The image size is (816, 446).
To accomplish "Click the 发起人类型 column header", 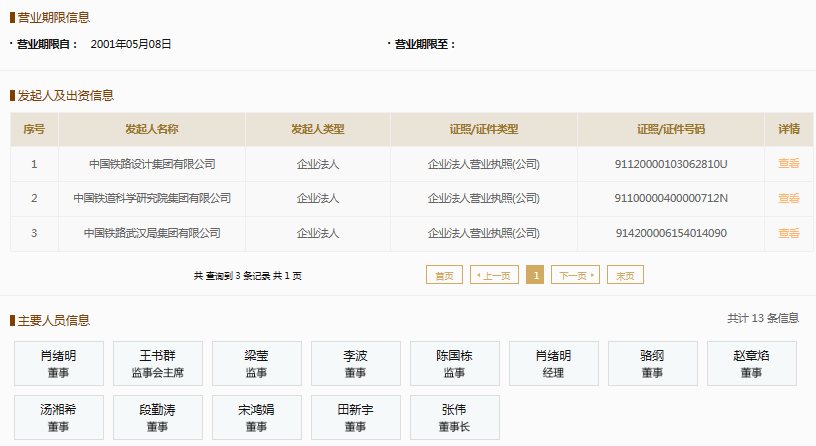I will pos(318,129).
